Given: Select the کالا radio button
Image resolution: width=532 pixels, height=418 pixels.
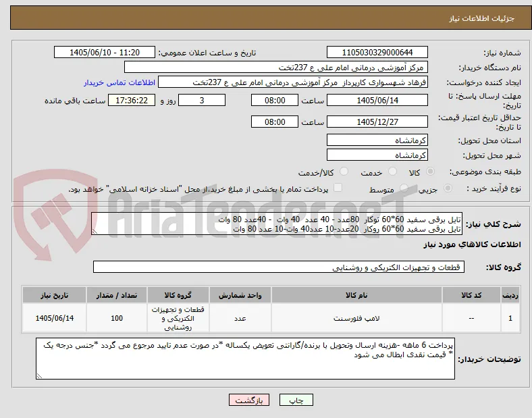Looking at the screenshot, I should point(430,172).
